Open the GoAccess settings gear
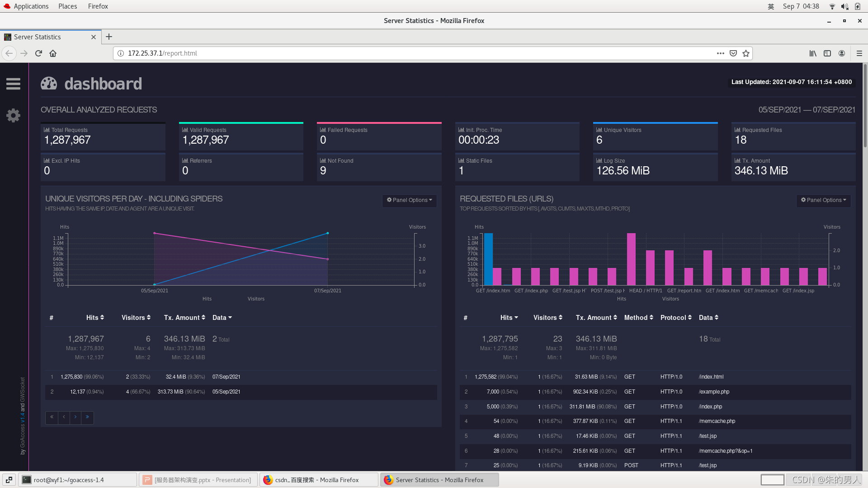The width and height of the screenshot is (868, 488). click(x=13, y=115)
